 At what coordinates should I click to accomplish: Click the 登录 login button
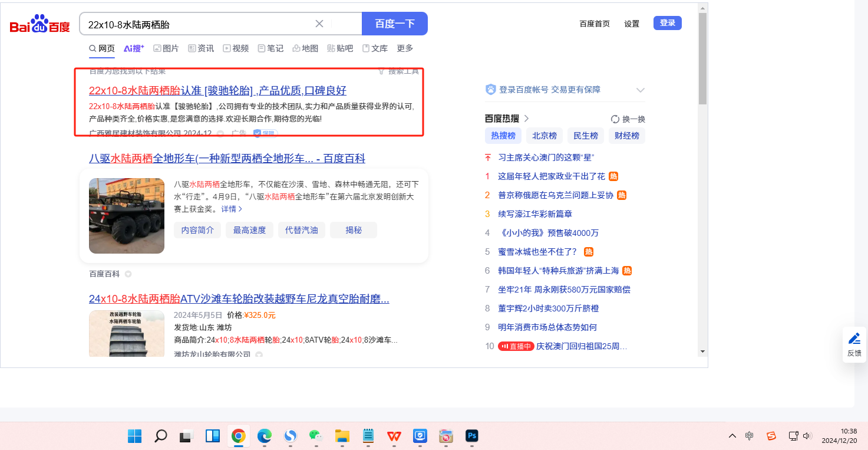click(667, 23)
